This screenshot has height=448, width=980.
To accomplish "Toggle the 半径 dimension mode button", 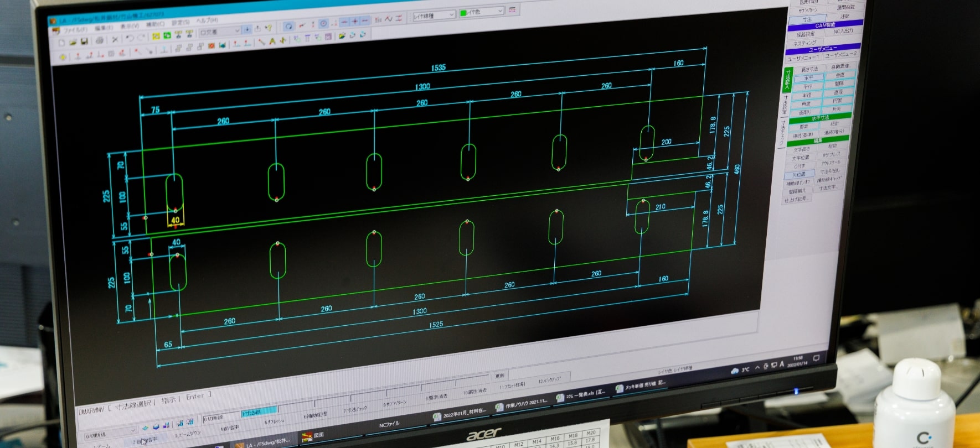I will [807, 95].
